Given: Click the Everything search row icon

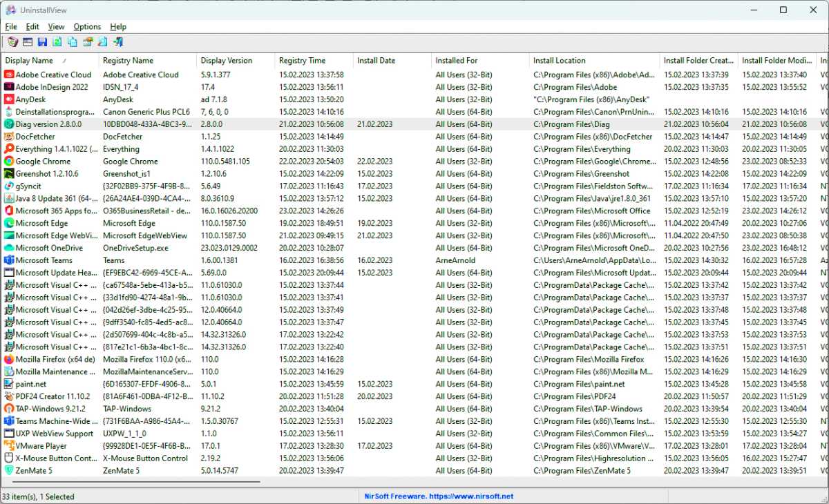Looking at the screenshot, I should (9, 149).
